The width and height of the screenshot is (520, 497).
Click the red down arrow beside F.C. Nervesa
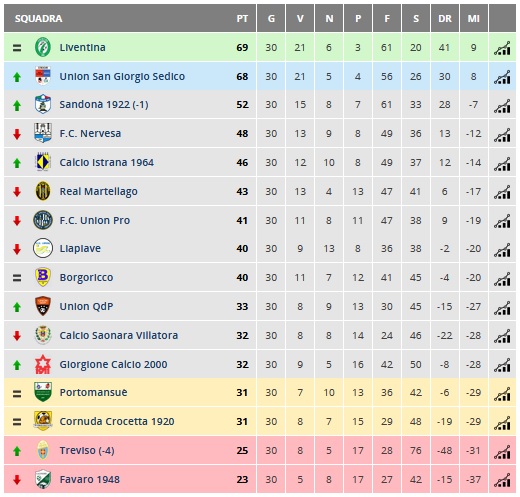(17, 134)
